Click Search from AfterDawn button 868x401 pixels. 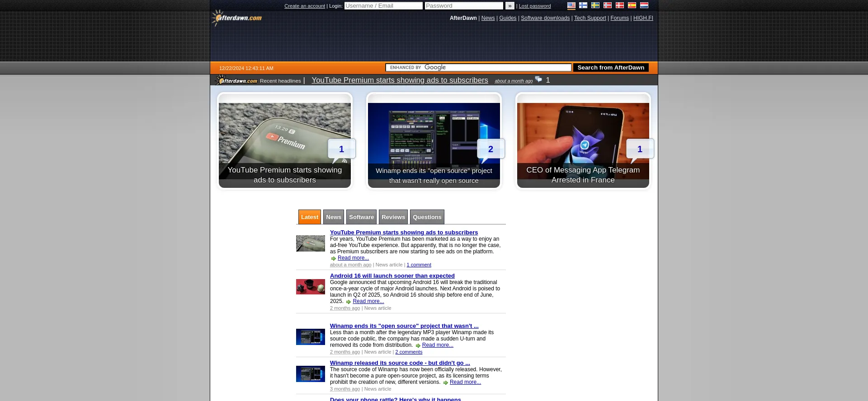coord(611,67)
